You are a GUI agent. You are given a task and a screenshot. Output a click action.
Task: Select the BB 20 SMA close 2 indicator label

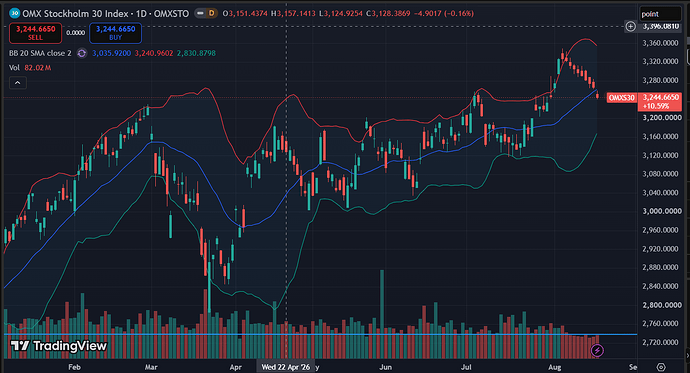coord(40,53)
